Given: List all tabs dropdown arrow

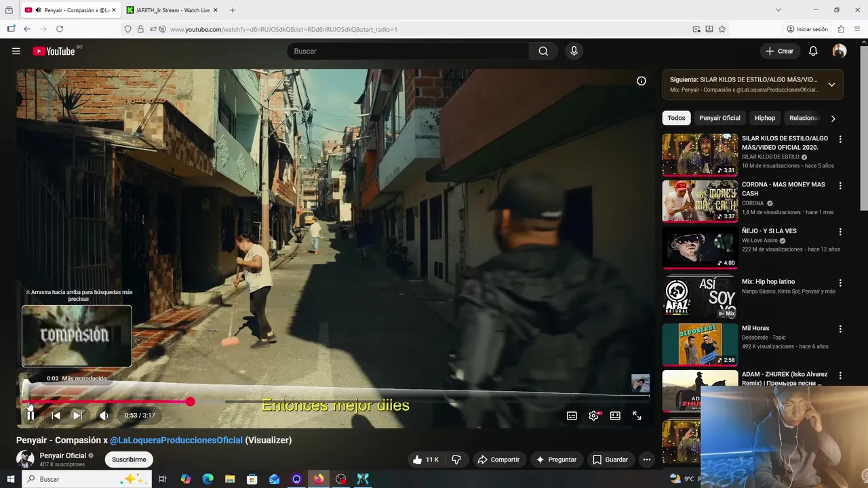Looking at the screenshot, I should coord(778,10).
